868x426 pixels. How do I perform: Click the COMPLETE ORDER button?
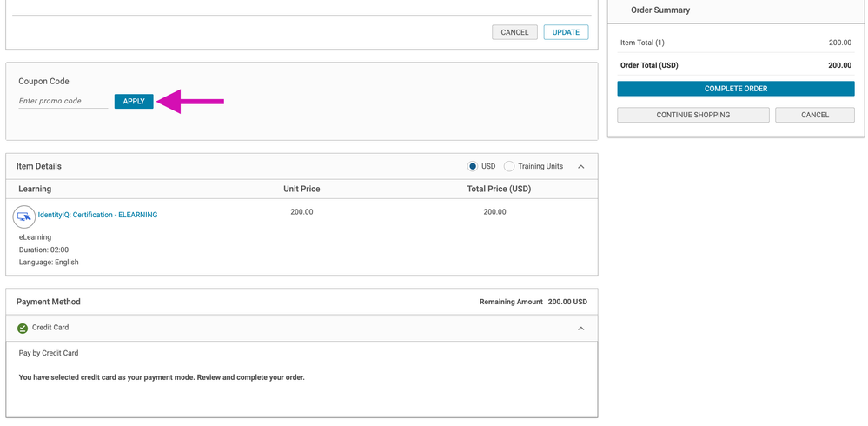(735, 89)
